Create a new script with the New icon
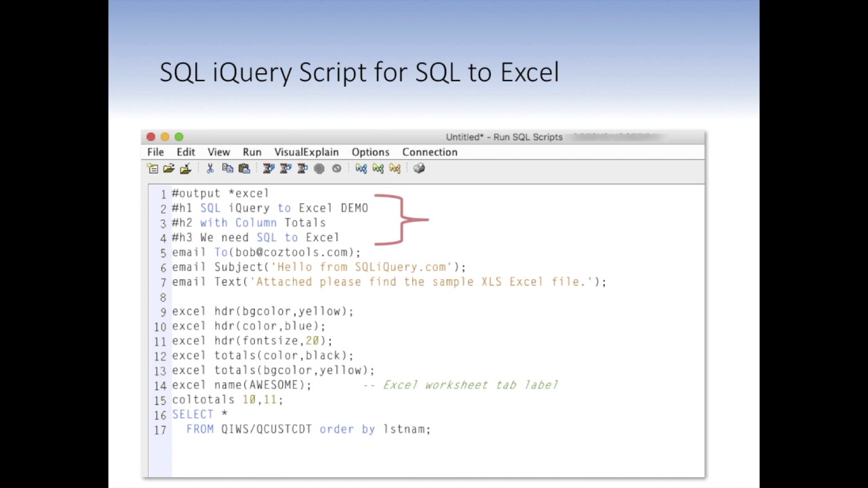868x488 pixels. click(153, 169)
